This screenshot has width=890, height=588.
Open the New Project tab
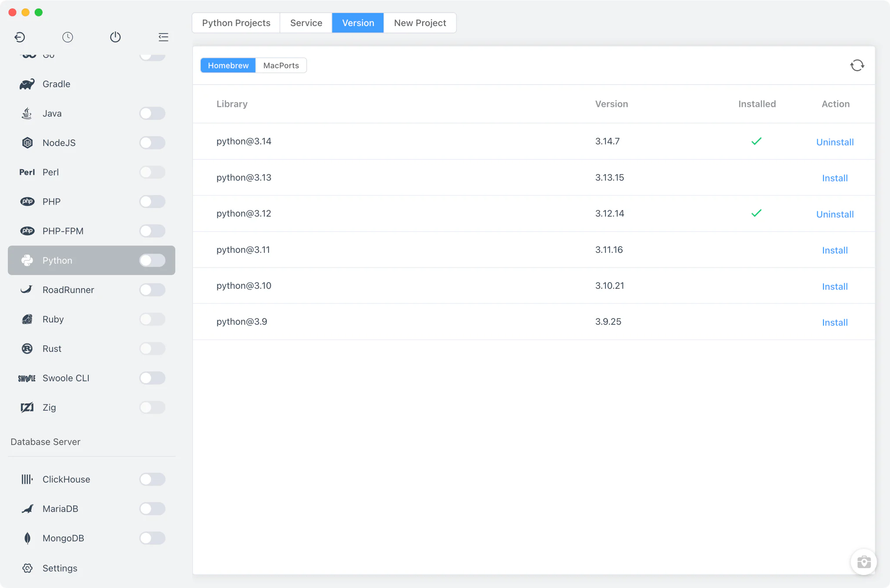(420, 23)
